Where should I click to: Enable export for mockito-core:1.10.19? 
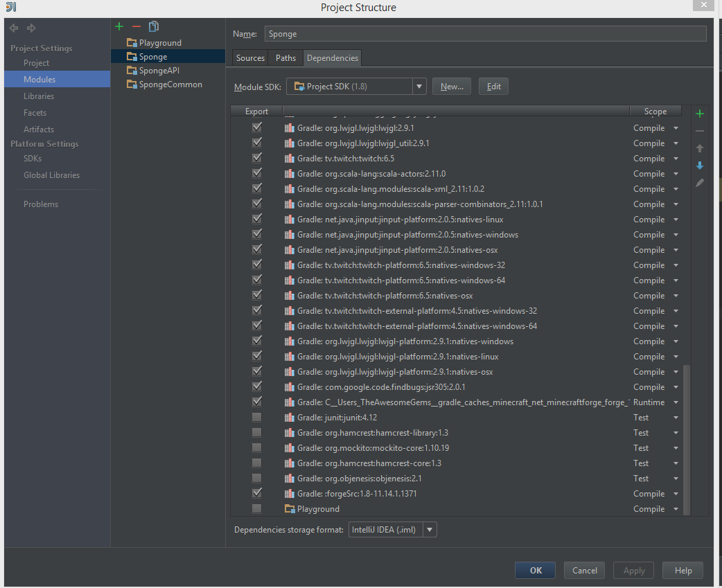click(x=256, y=447)
